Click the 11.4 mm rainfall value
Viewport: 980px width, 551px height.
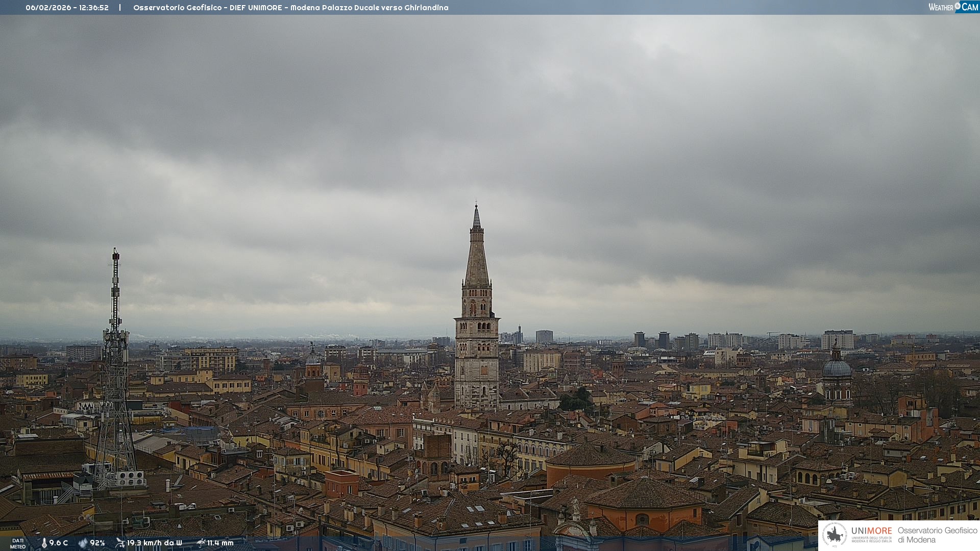220,543
